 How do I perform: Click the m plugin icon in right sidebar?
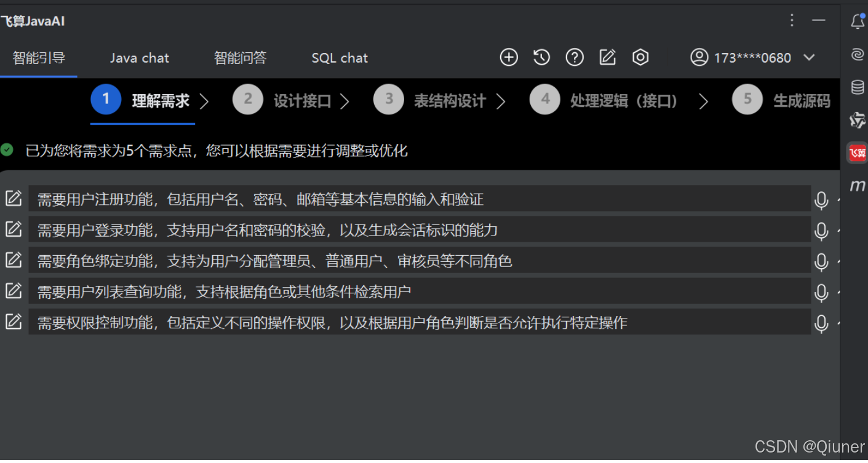(858, 185)
